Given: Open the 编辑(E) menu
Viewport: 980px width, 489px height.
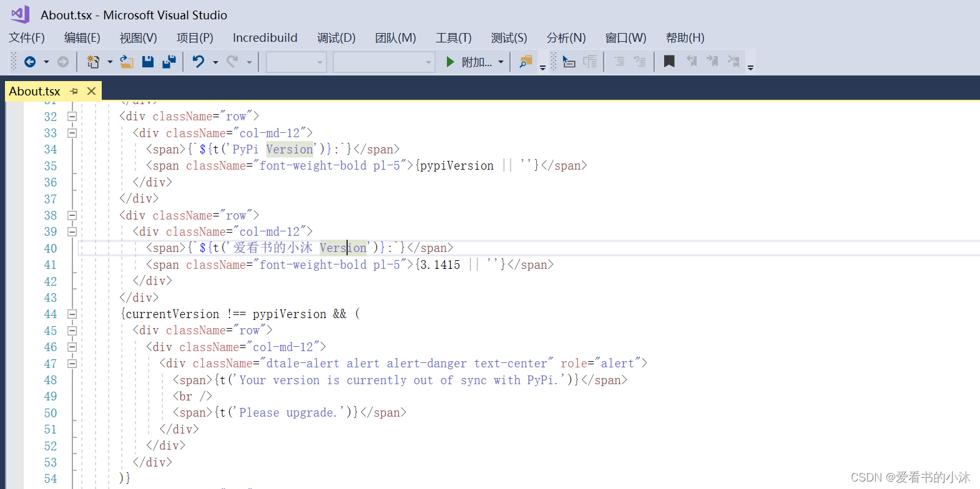Looking at the screenshot, I should pos(82,37).
